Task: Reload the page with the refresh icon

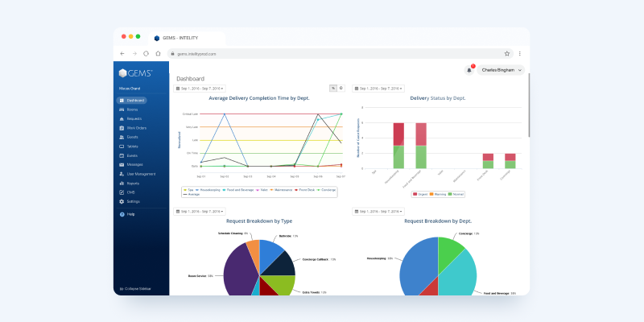Action: (146, 54)
